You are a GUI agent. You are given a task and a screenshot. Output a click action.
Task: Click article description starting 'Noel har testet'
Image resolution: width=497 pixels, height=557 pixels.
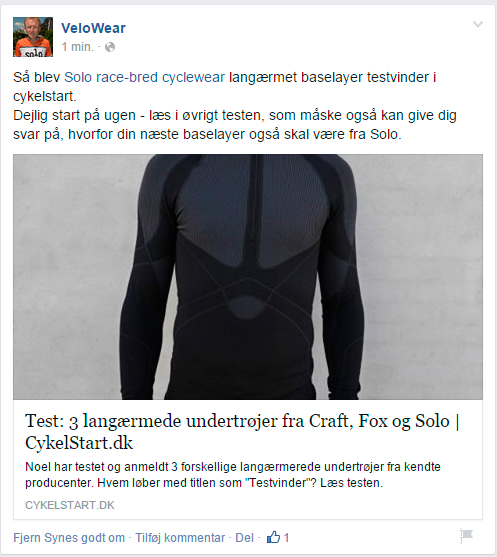click(x=233, y=475)
